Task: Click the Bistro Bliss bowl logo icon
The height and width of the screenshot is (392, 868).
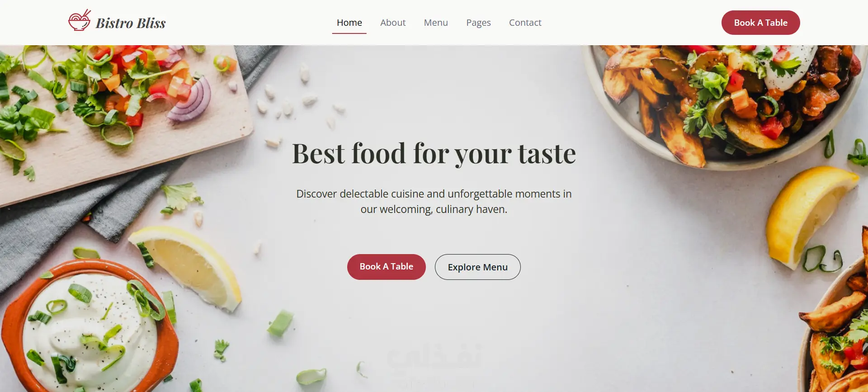Action: pyautogui.click(x=80, y=20)
